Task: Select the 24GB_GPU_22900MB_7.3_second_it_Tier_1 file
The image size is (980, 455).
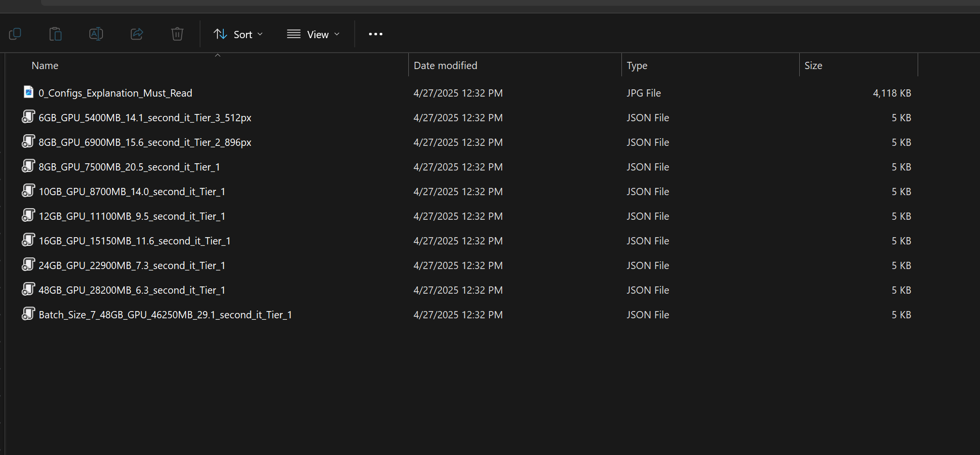Action: (x=132, y=266)
